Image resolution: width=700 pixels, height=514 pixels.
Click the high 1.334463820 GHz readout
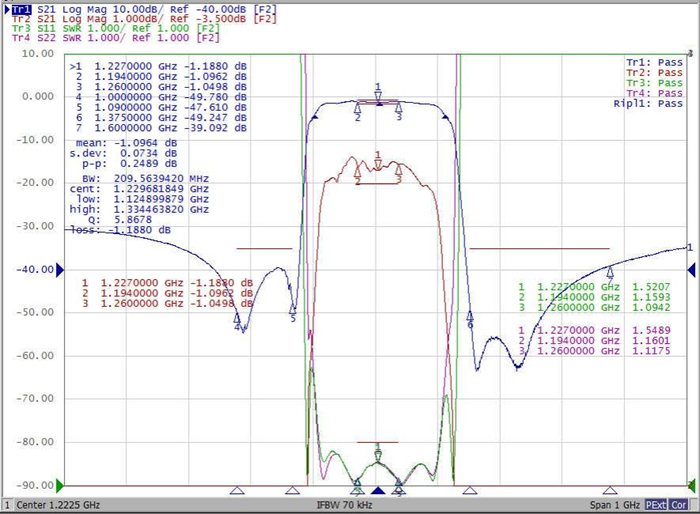coord(139,209)
